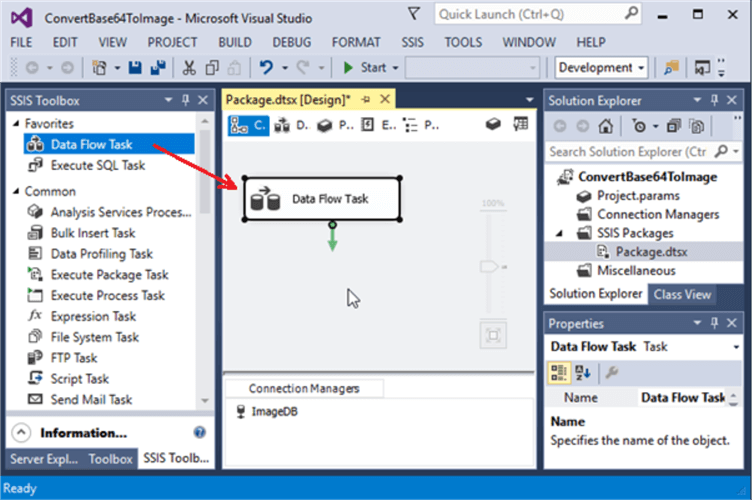Select Execute SQL Task in toolbox
Image resolution: width=752 pixels, height=500 pixels.
[x=98, y=165]
